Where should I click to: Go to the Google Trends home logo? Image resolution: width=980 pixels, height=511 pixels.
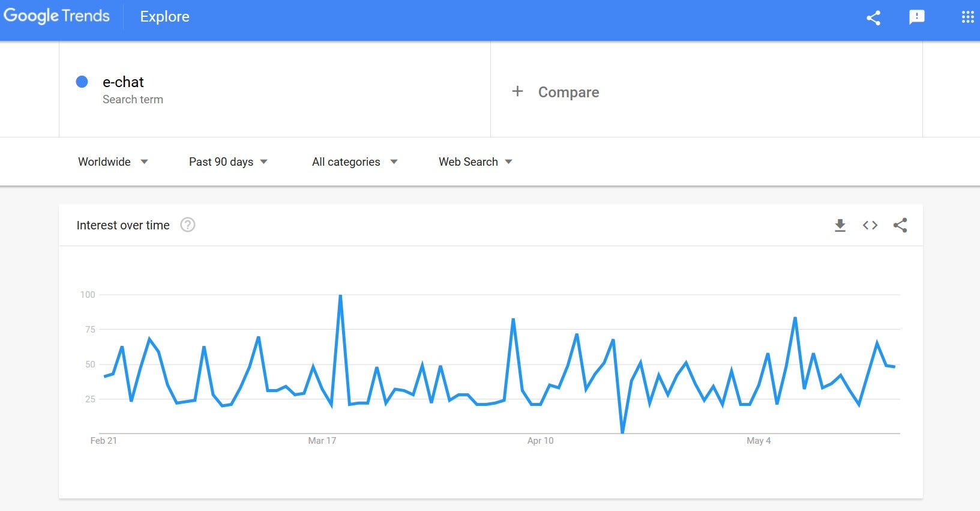(56, 16)
